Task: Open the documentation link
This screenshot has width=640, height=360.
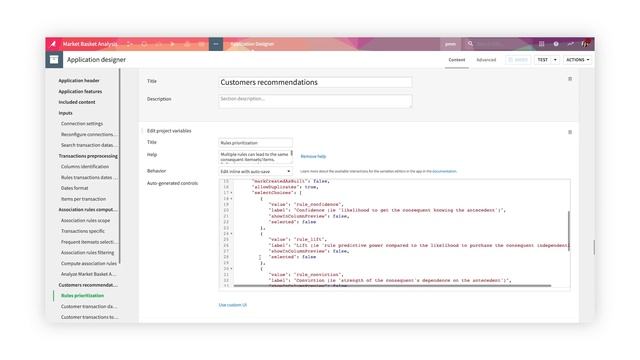Action: [x=444, y=171]
